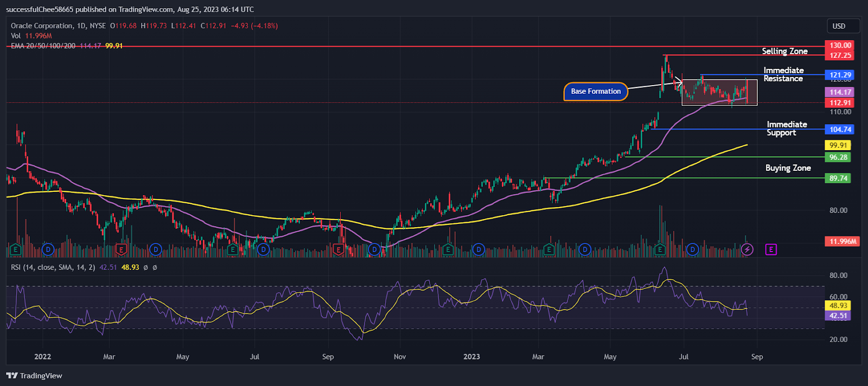Click the Nov label on time axis

tap(400, 357)
